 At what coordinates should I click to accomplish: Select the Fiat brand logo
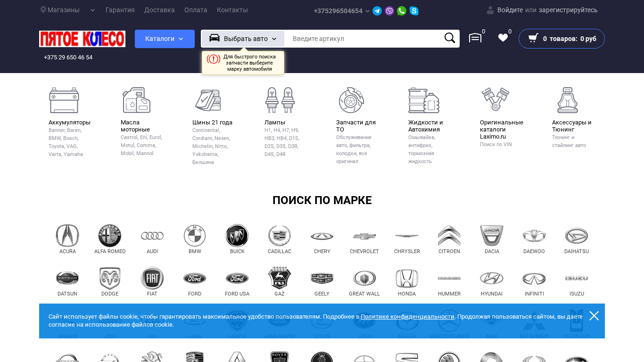(x=152, y=278)
